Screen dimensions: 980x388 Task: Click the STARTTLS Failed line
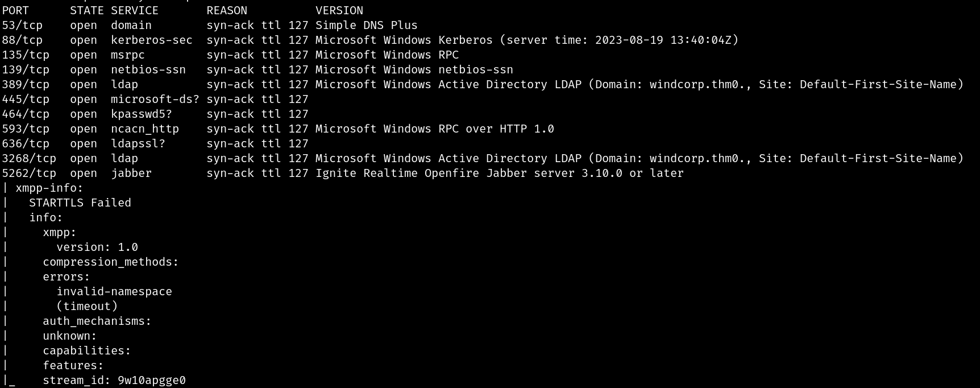click(80, 203)
